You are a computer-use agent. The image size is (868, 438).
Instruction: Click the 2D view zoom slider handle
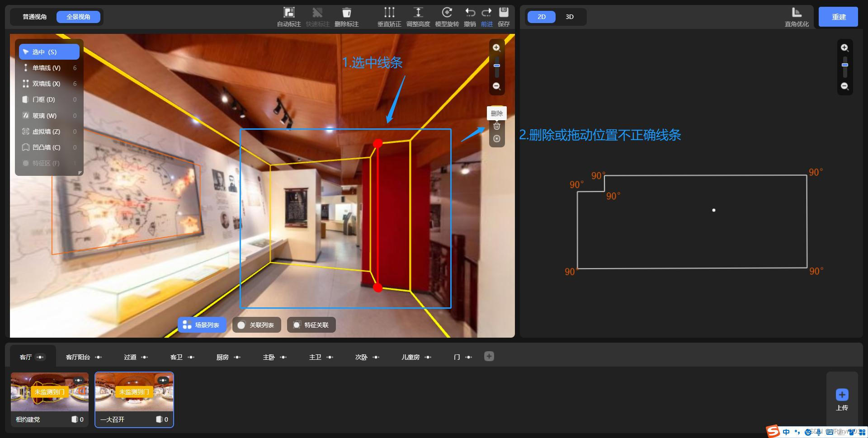click(x=844, y=65)
